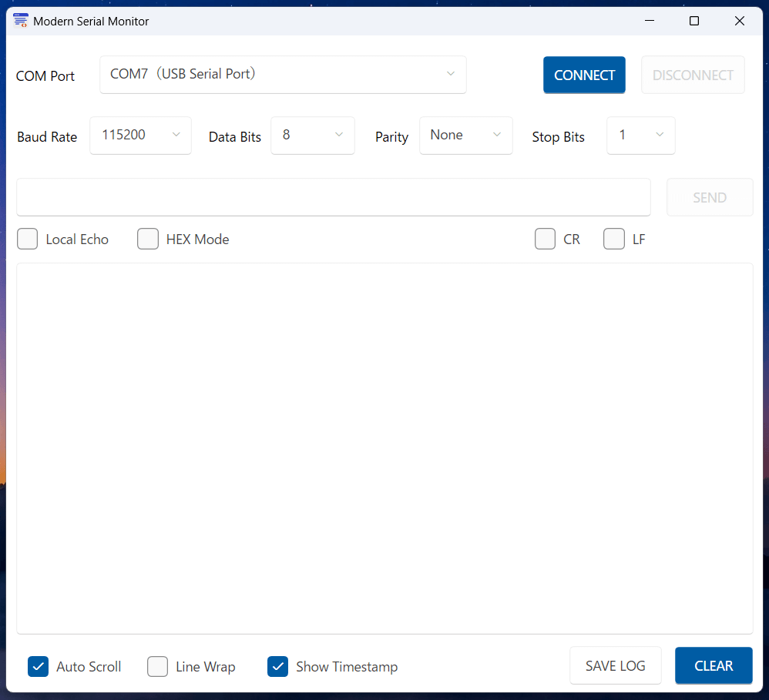The width and height of the screenshot is (769, 700).
Task: Enable CR line ending checkbox
Action: (545, 239)
